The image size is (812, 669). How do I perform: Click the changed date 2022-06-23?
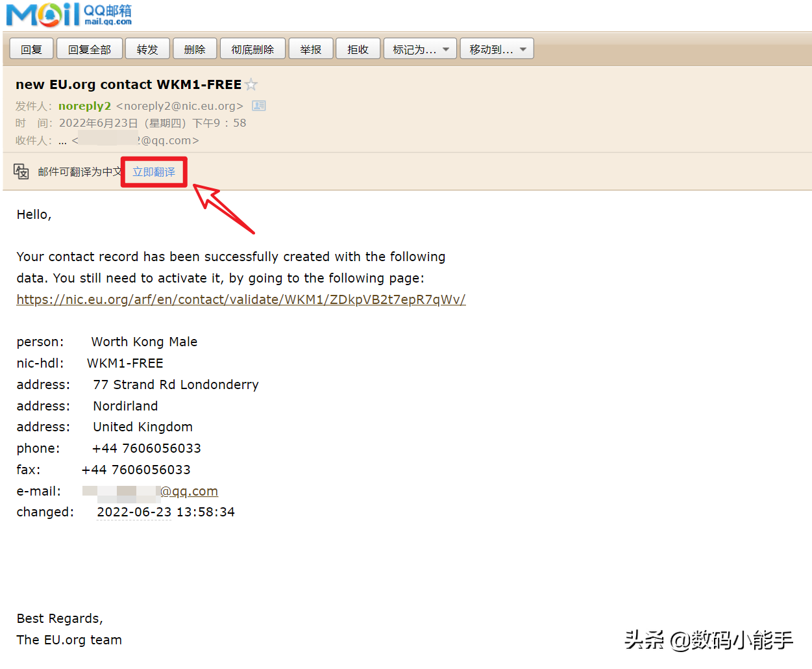point(134,512)
